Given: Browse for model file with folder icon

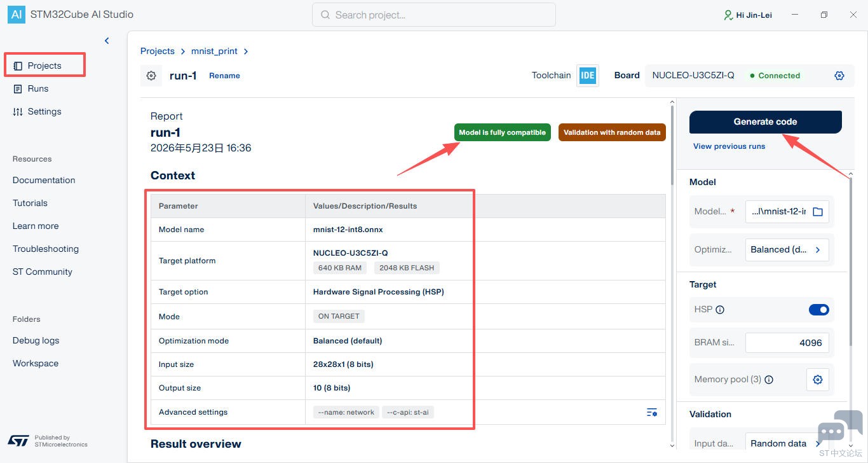Looking at the screenshot, I should (818, 212).
